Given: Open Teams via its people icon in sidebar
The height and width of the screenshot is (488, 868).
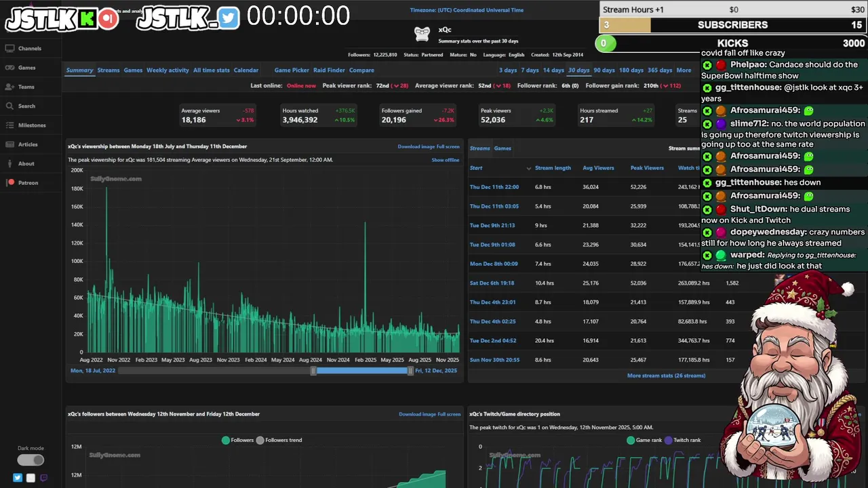Looking at the screenshot, I should tap(9, 87).
